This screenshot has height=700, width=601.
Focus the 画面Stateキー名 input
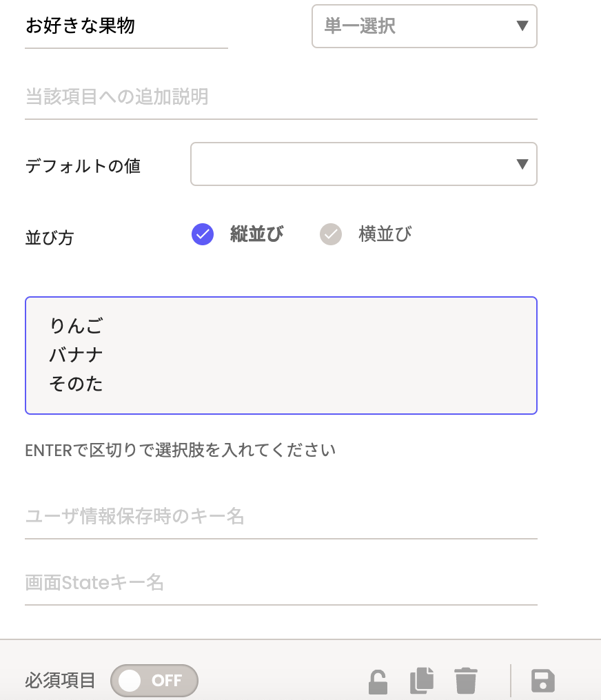(x=281, y=583)
